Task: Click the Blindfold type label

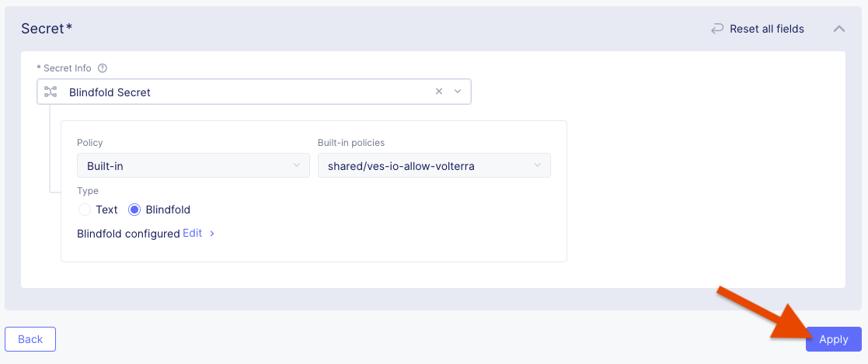Action: coord(168,210)
